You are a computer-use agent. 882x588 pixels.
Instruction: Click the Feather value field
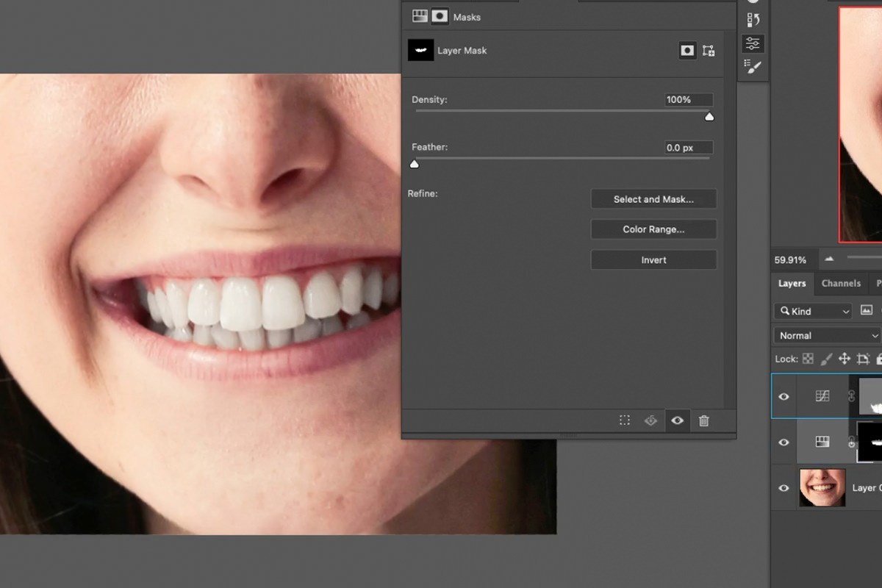688,148
